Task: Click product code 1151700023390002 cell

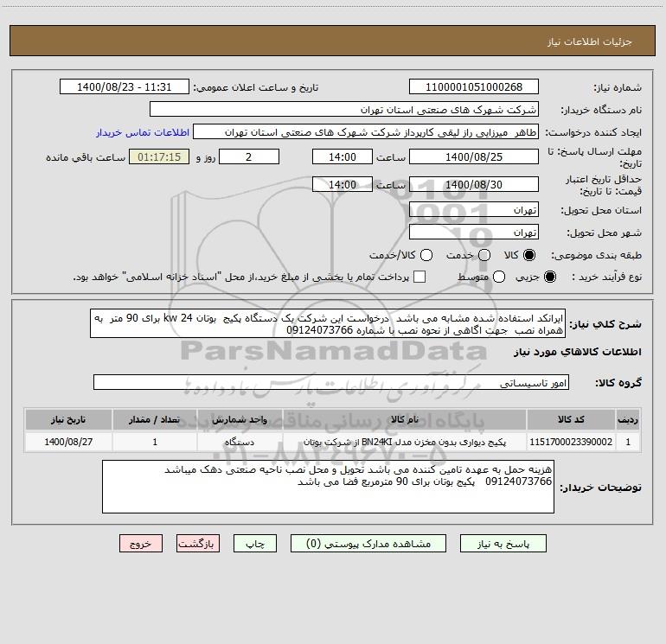Action: (571, 442)
